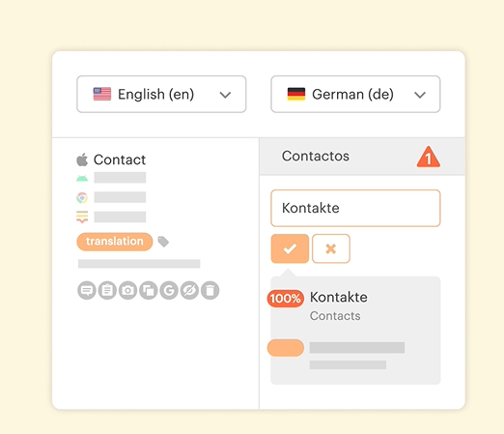Viewport: 504px width, 434px height.
Task: Open the comments speech bubble icon
Action: (87, 290)
